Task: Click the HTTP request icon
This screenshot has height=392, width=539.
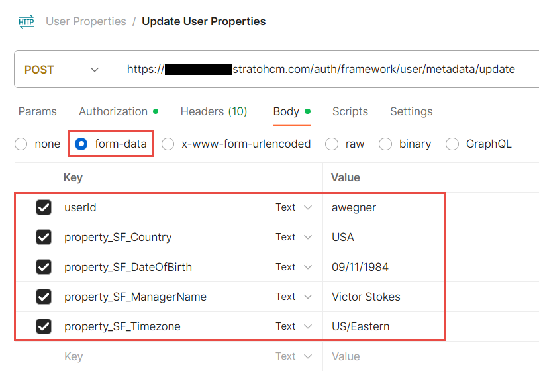Action: [26, 22]
